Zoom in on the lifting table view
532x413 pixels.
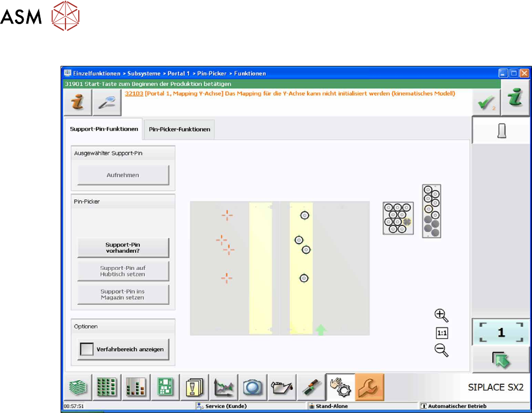click(441, 316)
